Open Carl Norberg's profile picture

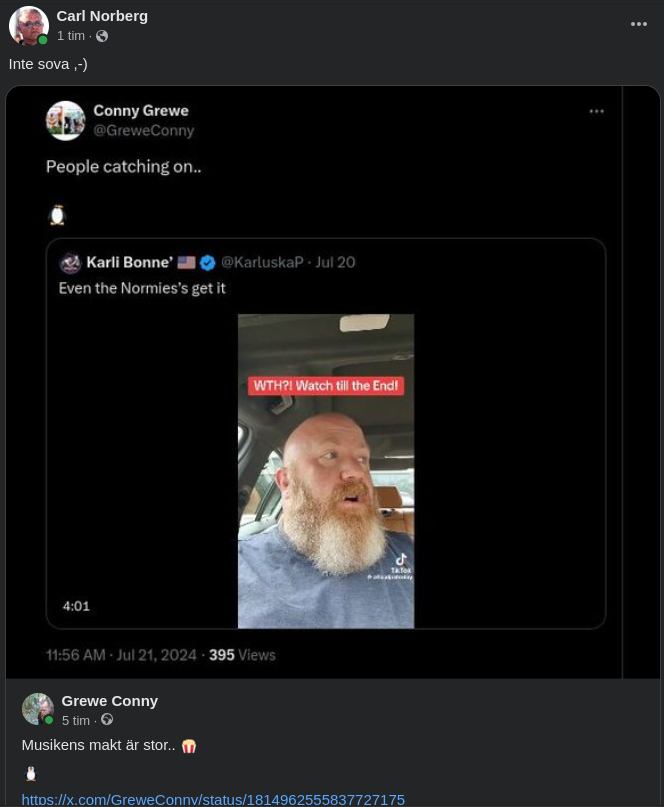29,26
